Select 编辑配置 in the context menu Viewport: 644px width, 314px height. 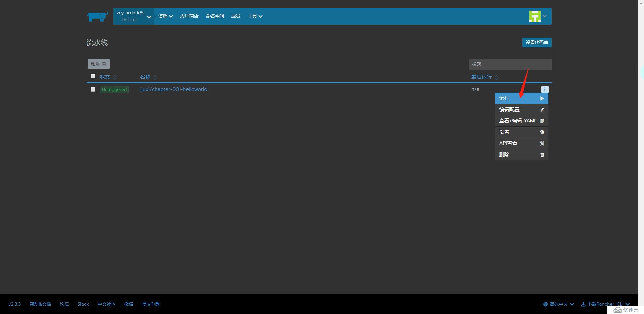[522, 110]
